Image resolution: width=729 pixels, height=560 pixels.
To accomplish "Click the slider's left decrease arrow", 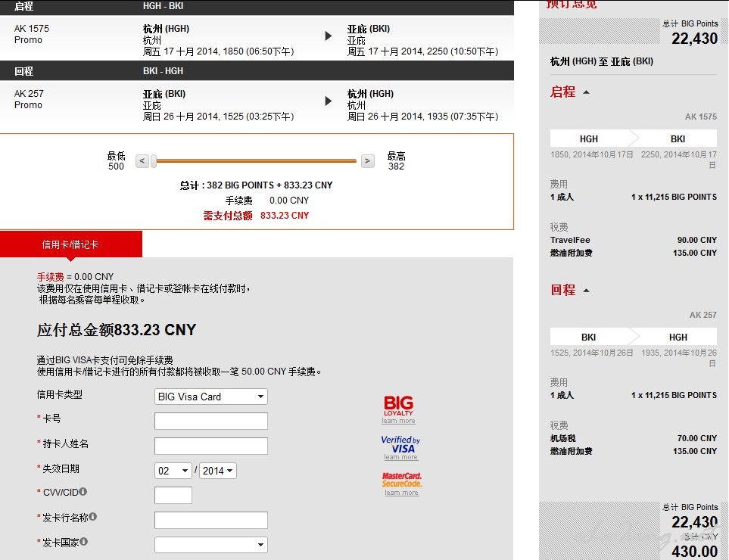I will tap(142, 160).
